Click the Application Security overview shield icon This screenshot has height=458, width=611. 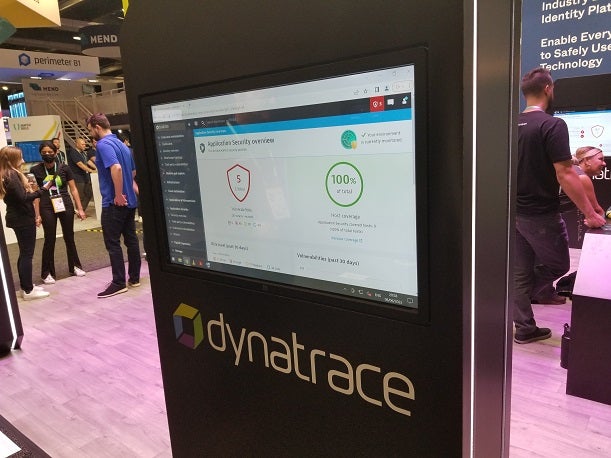click(x=202, y=147)
